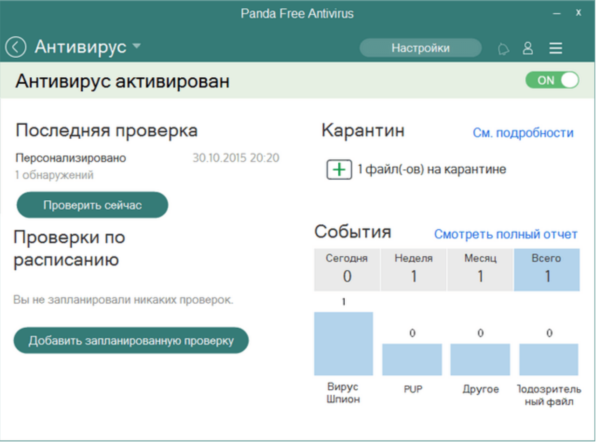Viewport: 600px width, 447px height.
Task: Open the hamburger menu icon
Action: tap(556, 48)
